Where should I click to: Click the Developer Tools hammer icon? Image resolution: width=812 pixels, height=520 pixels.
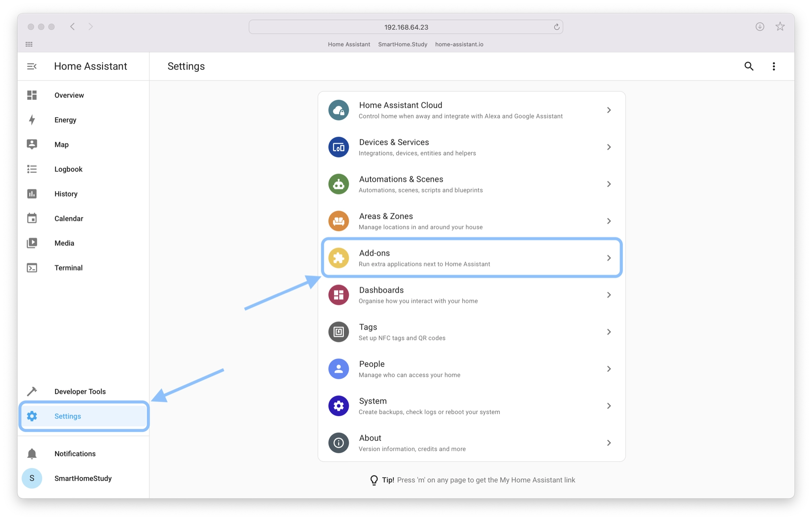(32, 391)
